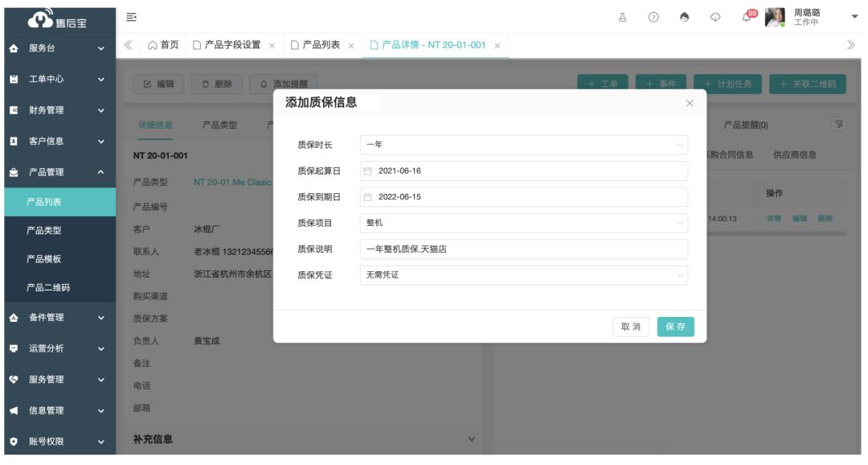Expand the 补充信息 section
Screen dimensions: 868x465
coord(472,438)
